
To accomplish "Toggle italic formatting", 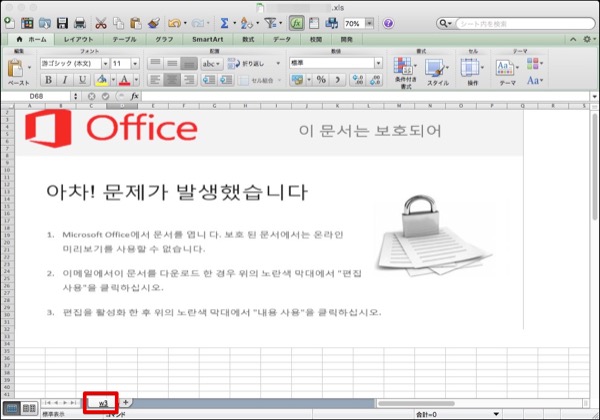I will [x=65, y=80].
